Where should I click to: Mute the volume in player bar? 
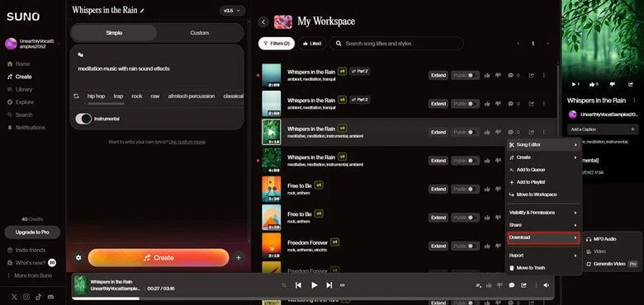tap(546, 285)
